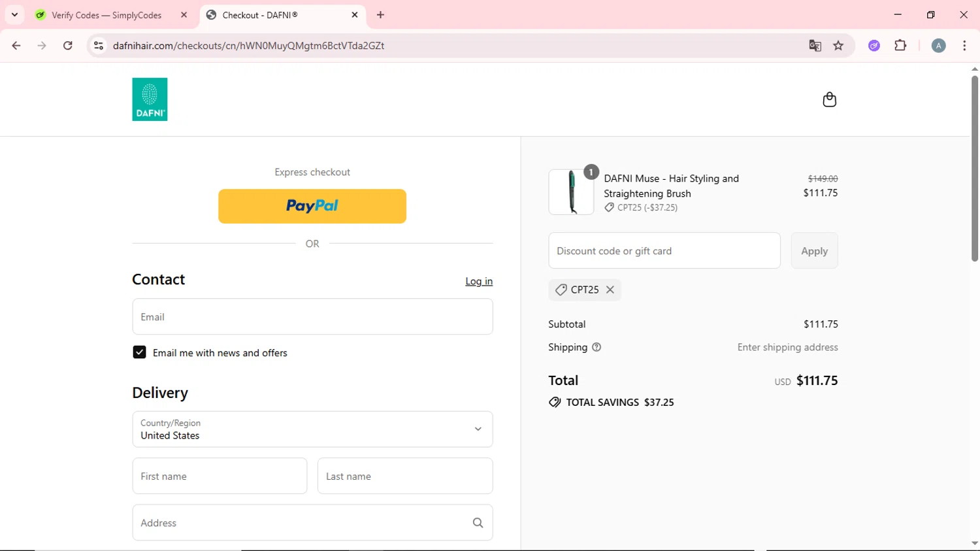The image size is (980, 551).
Task: Expand the Country/Region dropdown
Action: (312, 429)
